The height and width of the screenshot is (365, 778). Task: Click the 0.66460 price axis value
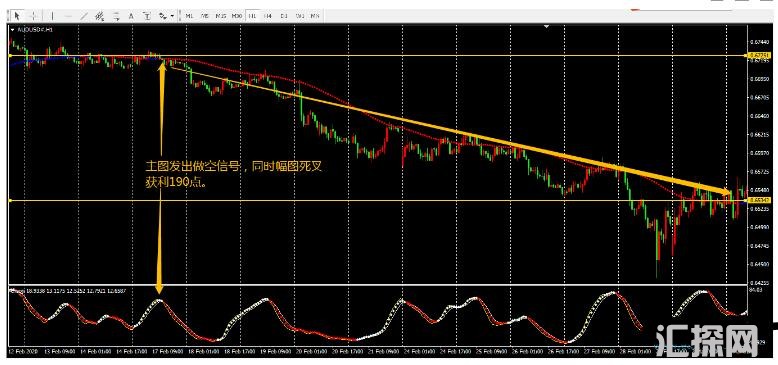tap(759, 116)
